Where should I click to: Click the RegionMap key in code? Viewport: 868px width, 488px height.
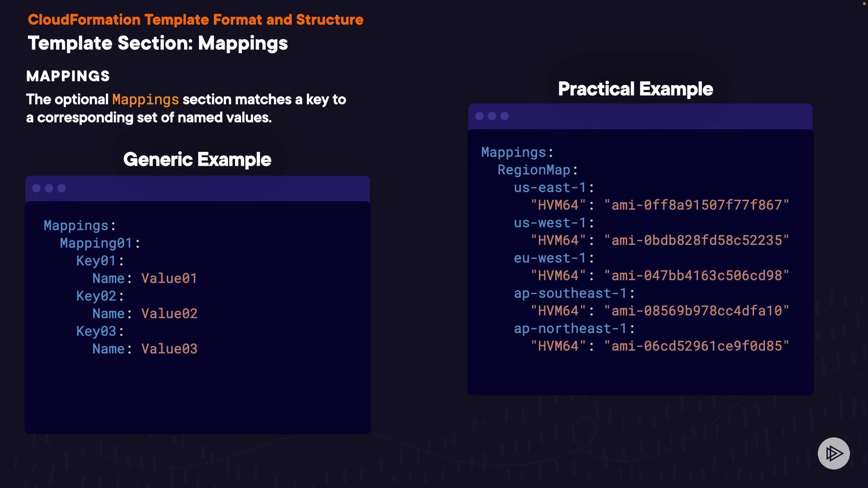(x=534, y=170)
